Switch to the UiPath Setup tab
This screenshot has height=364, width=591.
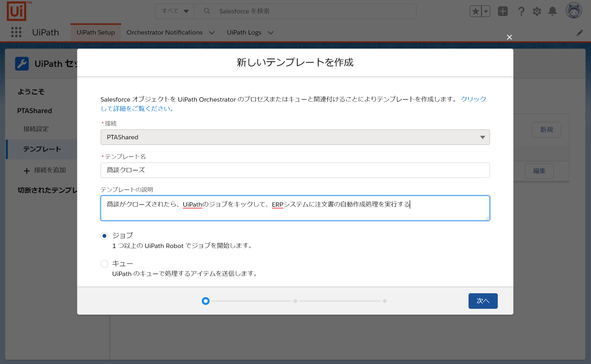[x=96, y=32]
